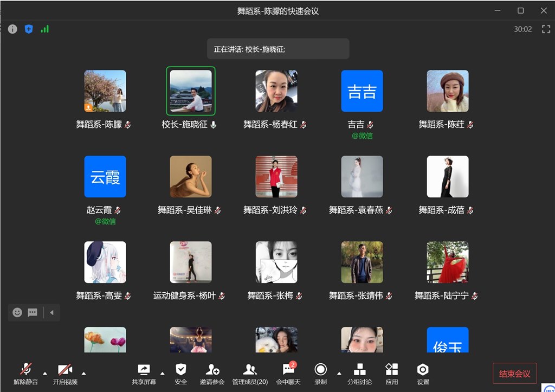Image resolution: width=555 pixels, height=392 pixels.
Task: Open Settings (设置)
Action: [423, 373]
